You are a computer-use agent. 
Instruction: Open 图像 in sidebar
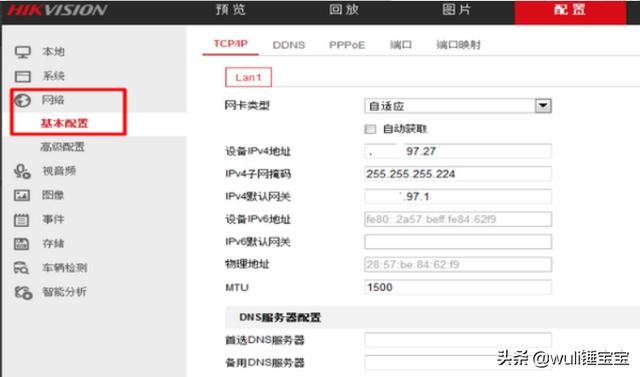point(53,195)
